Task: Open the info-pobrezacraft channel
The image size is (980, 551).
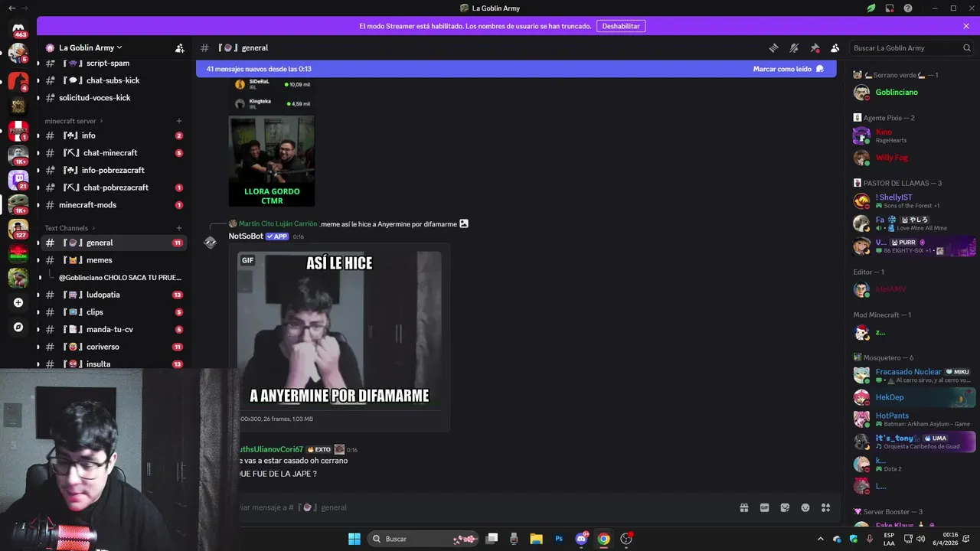Action: [x=113, y=170]
